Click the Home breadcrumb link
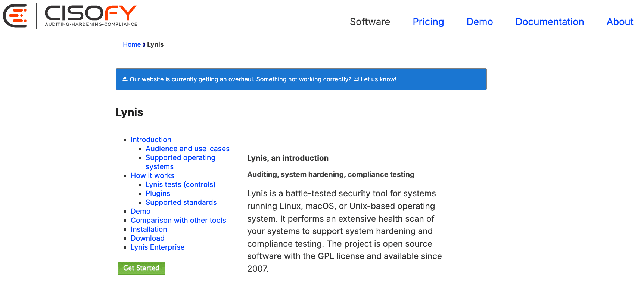The width and height of the screenshot is (644, 281). coord(132,44)
